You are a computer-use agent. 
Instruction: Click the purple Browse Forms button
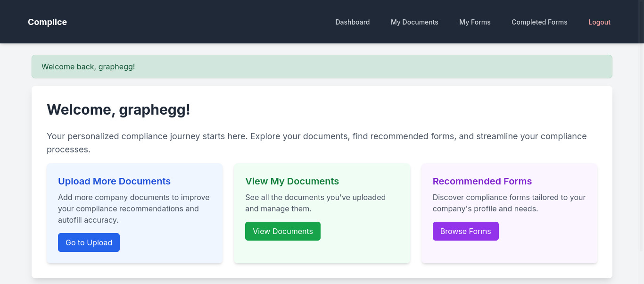click(466, 231)
